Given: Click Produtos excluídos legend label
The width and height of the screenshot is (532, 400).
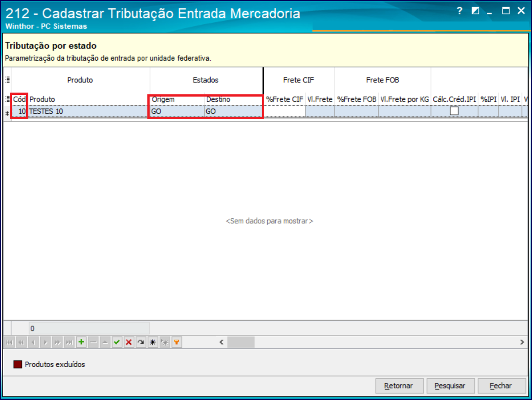Looking at the screenshot, I should pyautogui.click(x=55, y=365).
